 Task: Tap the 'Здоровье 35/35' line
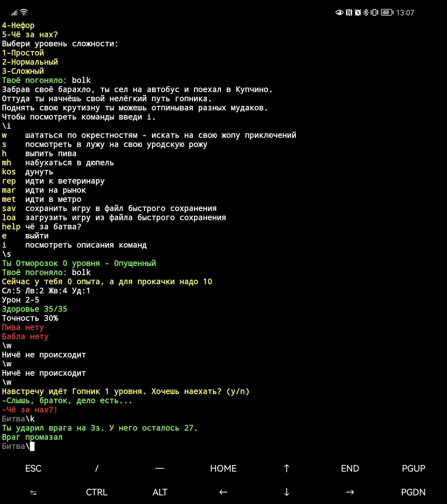coord(34,309)
